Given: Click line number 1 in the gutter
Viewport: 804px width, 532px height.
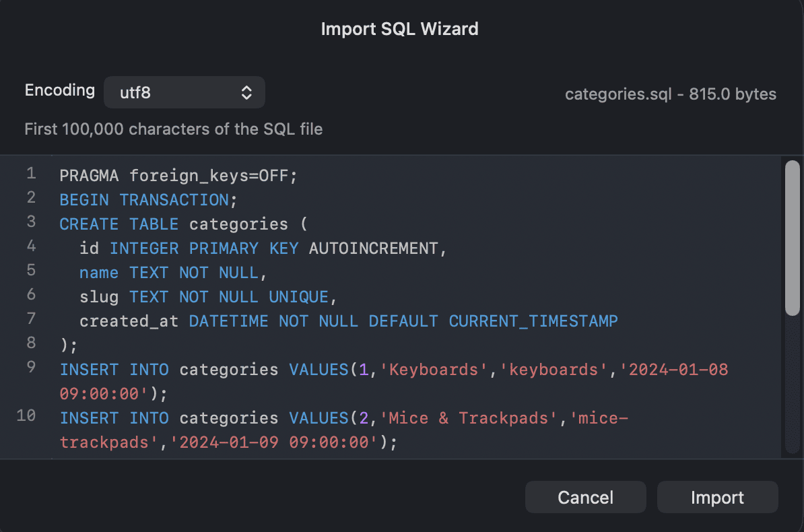Looking at the screenshot, I should pyautogui.click(x=31, y=173).
